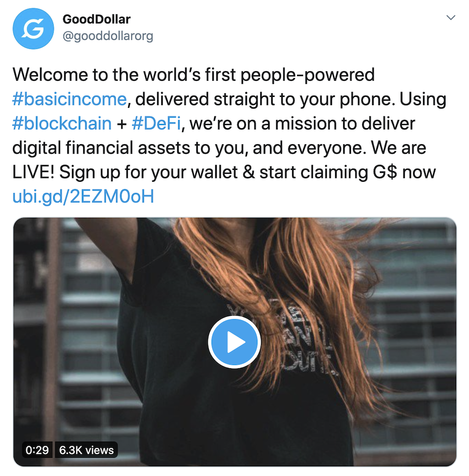
Task: Visit the ubi.gd/2EZM0oH link
Action: tap(83, 196)
